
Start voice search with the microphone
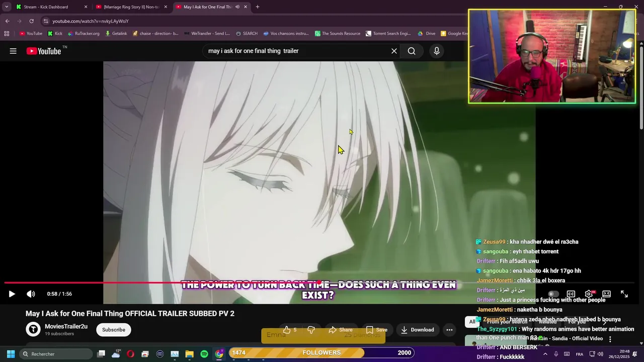click(437, 51)
